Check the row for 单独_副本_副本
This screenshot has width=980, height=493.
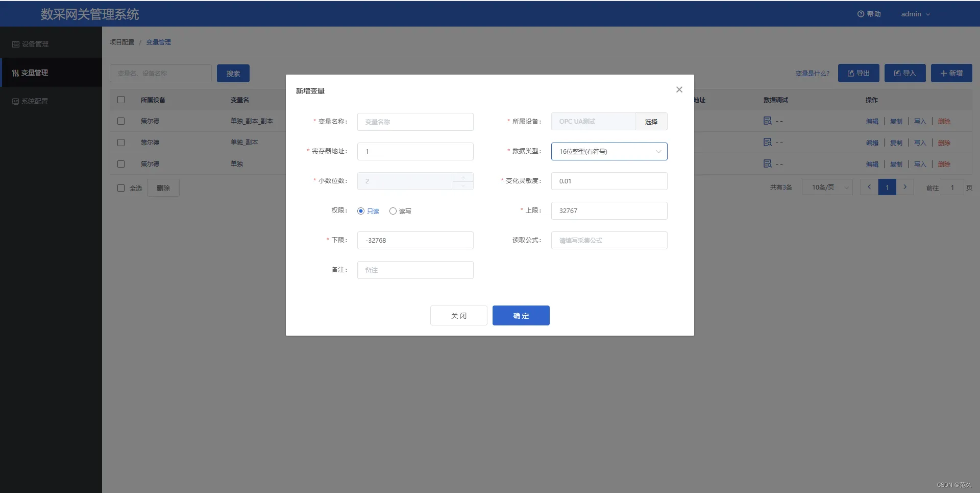(x=121, y=121)
